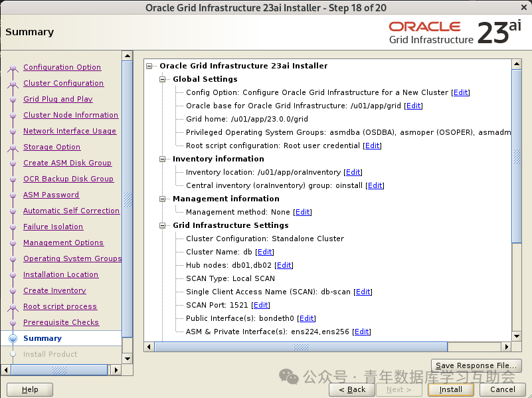Image resolution: width=532 pixels, height=398 pixels.
Task: Edit the Root script configuration
Action: (372, 146)
